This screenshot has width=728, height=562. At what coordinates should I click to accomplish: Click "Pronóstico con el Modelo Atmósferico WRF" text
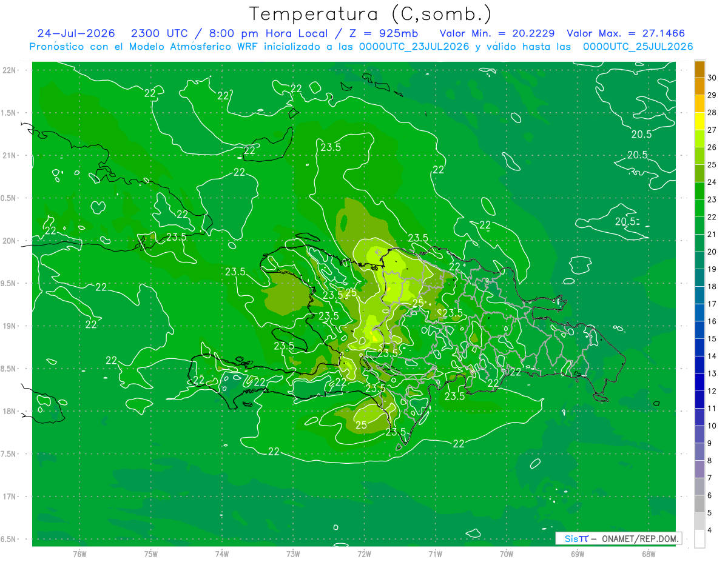click(145, 47)
